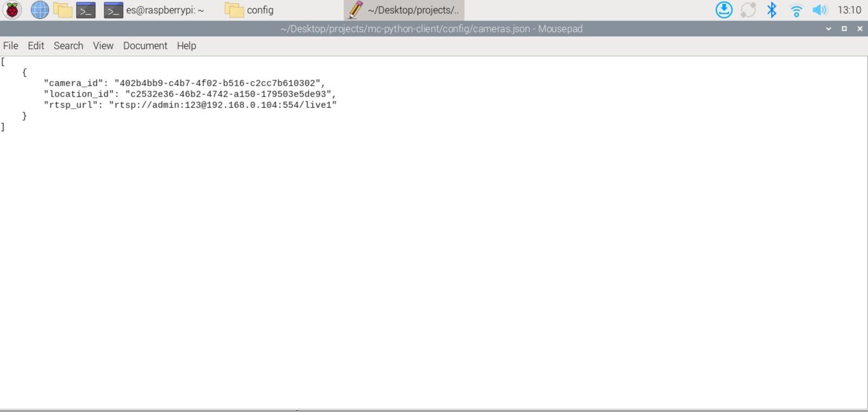Place cursor on the "rtsp_url" key

click(71, 105)
